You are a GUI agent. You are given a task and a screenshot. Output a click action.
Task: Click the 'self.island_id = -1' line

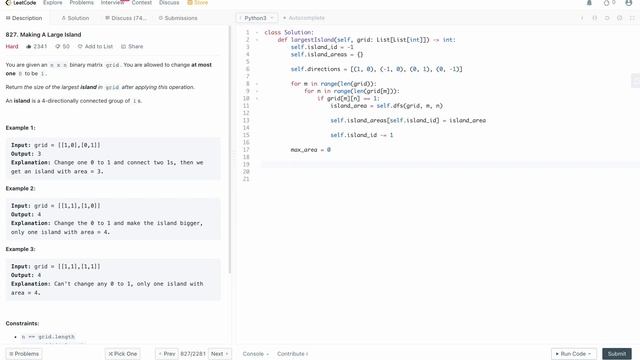pyautogui.click(x=322, y=47)
